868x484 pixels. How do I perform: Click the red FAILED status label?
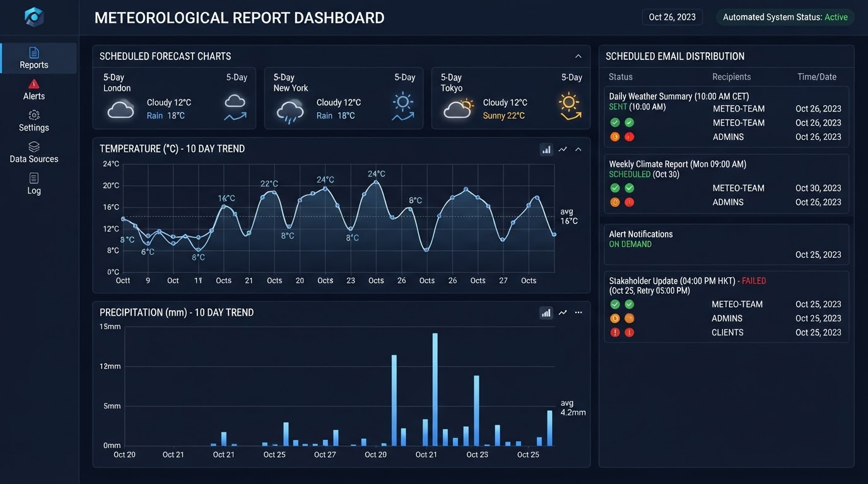(754, 281)
